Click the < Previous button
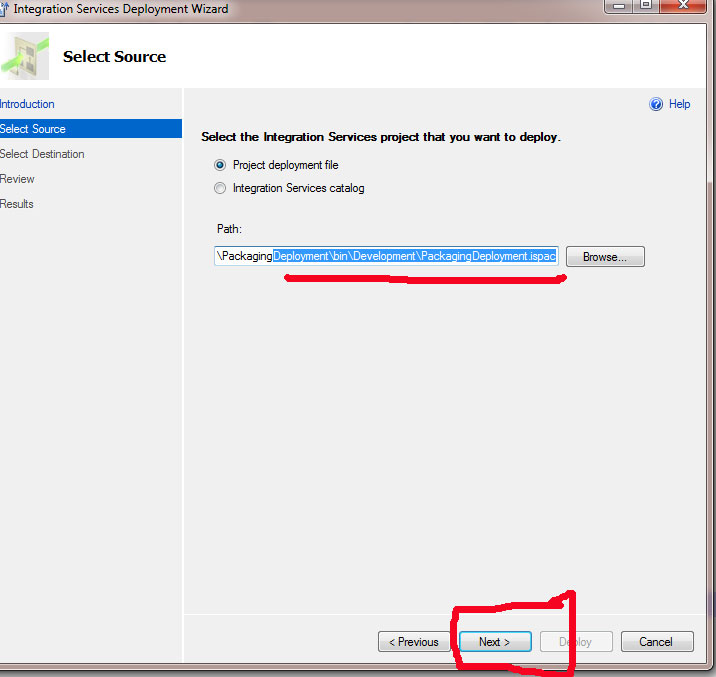This screenshot has height=677, width=716. (414, 642)
